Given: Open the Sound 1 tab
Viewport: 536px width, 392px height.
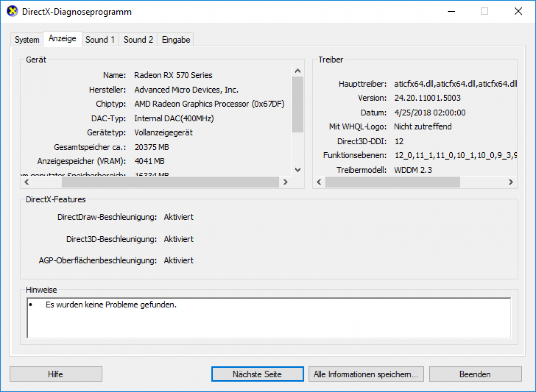Looking at the screenshot, I should coord(100,40).
